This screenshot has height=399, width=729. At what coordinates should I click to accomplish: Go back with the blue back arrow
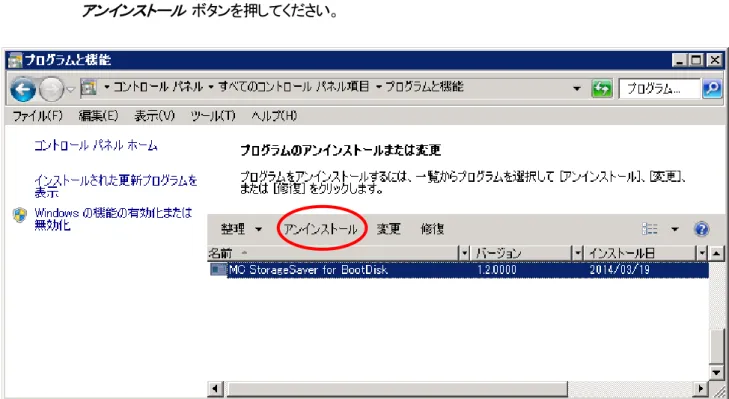tap(23, 89)
